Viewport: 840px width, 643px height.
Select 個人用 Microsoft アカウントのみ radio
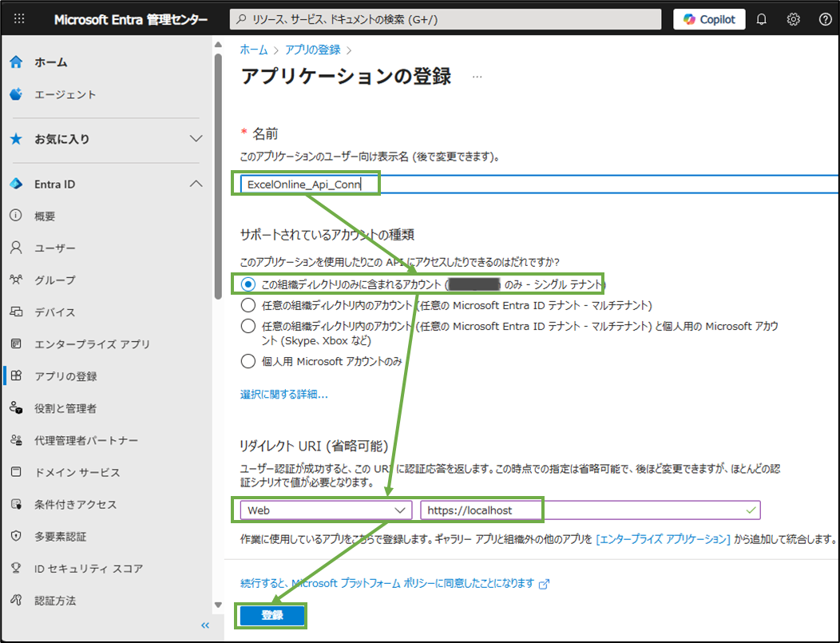(248, 361)
